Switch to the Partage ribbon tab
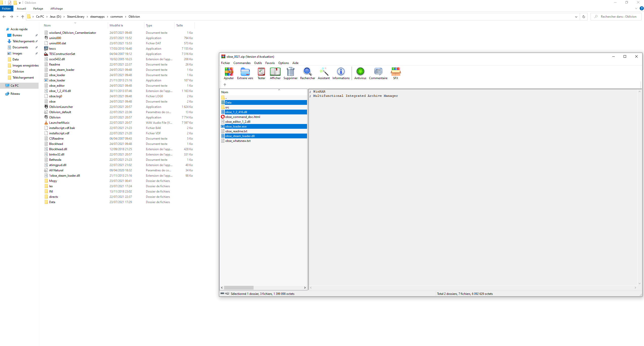The height and width of the screenshot is (346, 644). pos(38,9)
